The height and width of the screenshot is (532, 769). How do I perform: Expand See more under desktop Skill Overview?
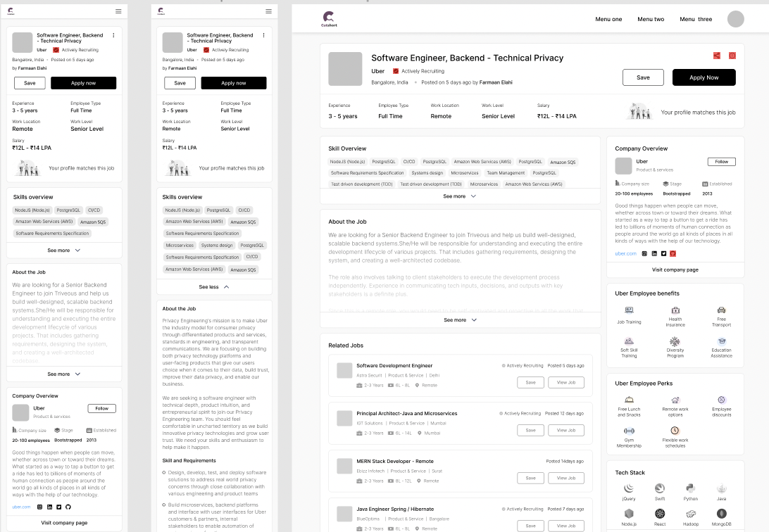tap(460, 196)
